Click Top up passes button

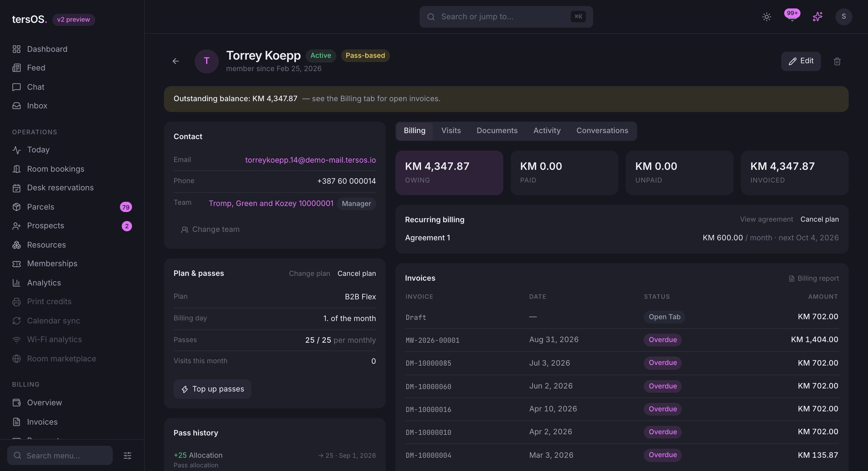pos(212,389)
